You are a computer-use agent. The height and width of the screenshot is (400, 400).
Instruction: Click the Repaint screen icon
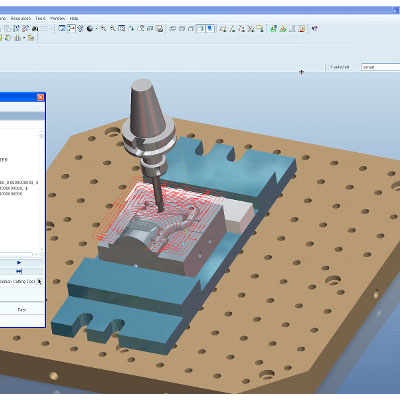pyautogui.click(x=62, y=28)
